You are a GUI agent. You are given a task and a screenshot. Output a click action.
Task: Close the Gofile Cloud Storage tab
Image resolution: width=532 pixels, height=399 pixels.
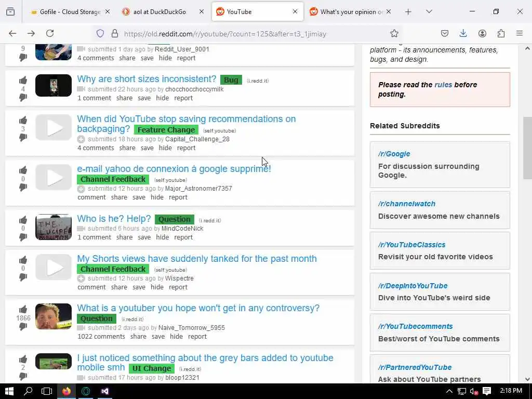coord(108,11)
